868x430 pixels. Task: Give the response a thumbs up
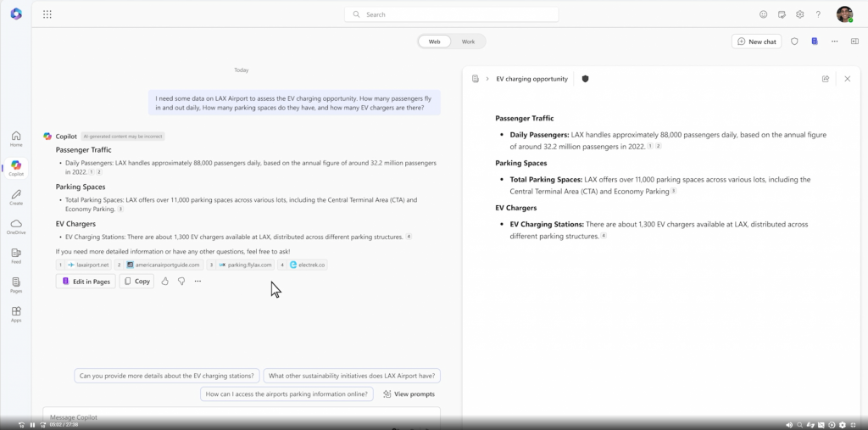point(165,282)
